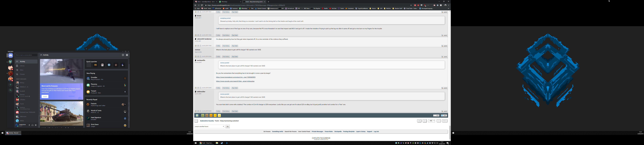Viewport: 644px width, 145px height.
Task: Open Jump to another forum dropdown
Action: [209, 126]
